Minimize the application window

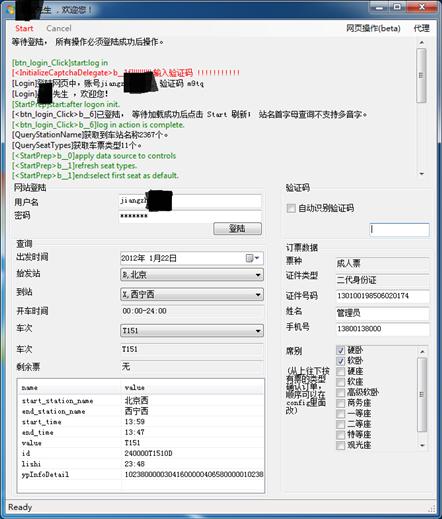[x=379, y=7]
